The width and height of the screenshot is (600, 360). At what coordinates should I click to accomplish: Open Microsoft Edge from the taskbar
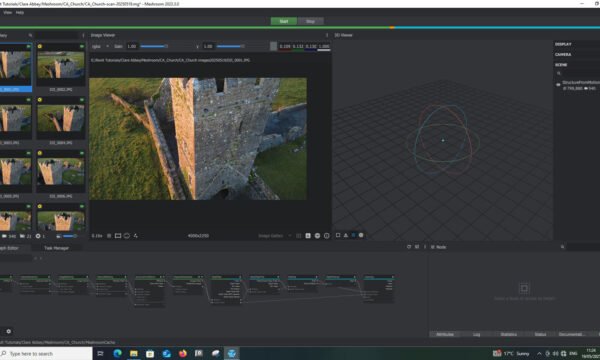coord(117,353)
